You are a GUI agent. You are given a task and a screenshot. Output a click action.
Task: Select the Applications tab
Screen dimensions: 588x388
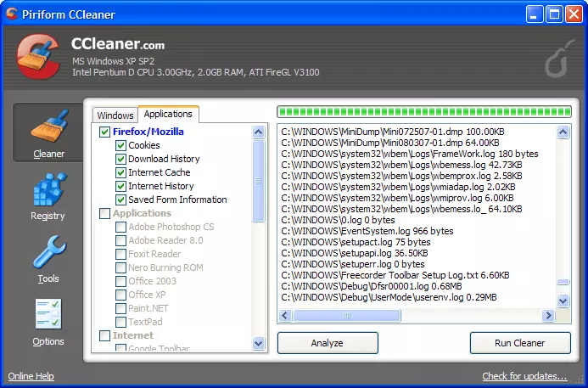[x=168, y=114]
